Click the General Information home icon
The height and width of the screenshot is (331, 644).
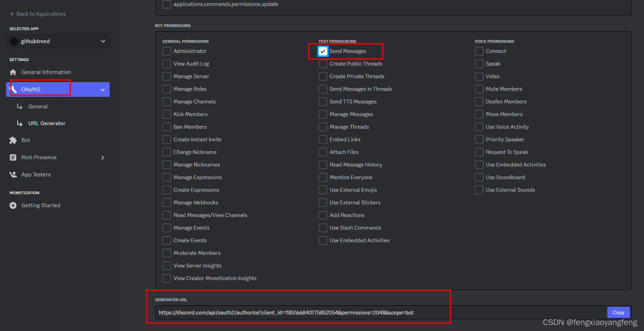point(13,72)
